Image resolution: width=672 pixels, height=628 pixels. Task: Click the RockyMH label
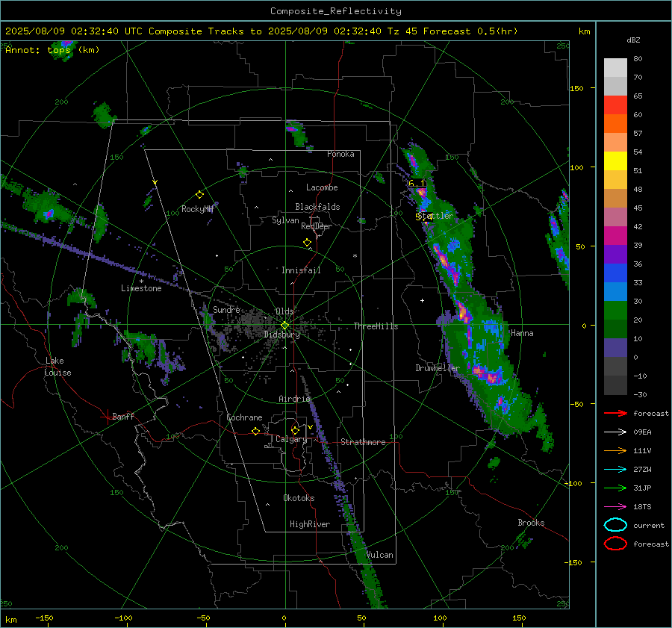click(197, 209)
